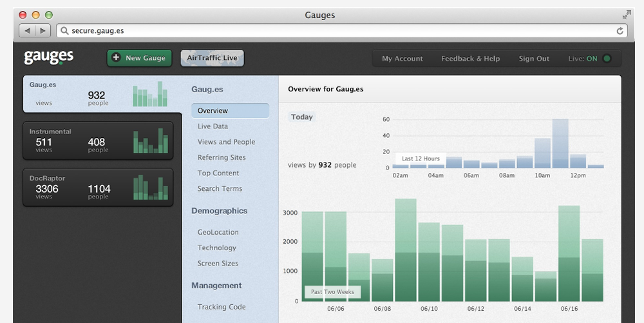Click the Today label
The width and height of the screenshot is (644, 323).
[x=302, y=117]
